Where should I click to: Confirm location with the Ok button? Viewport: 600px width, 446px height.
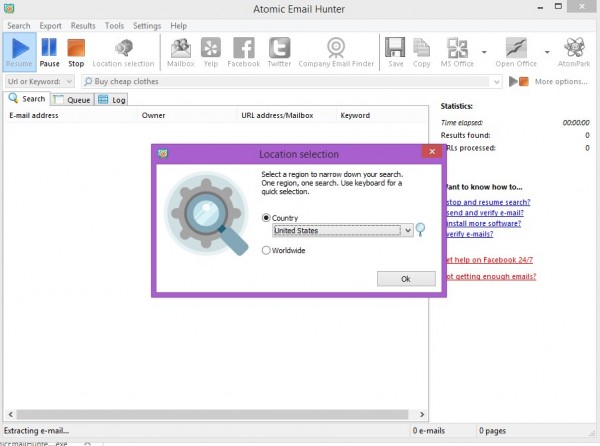point(406,279)
